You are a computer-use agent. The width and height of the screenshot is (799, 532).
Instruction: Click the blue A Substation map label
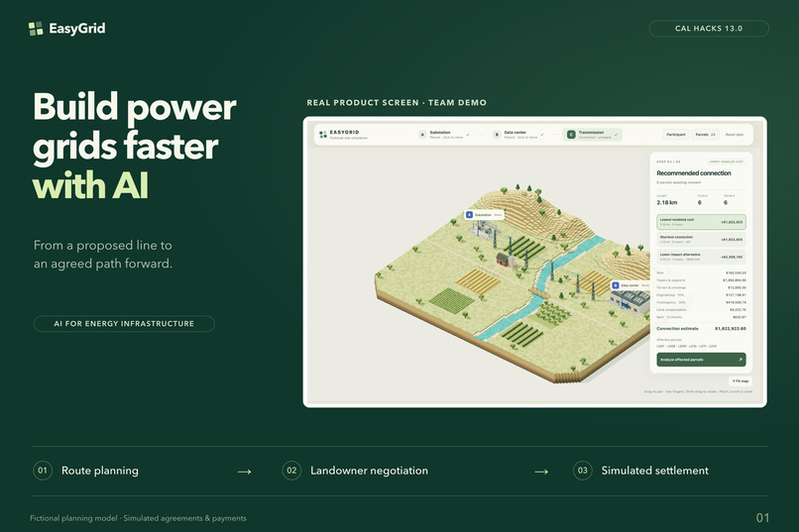[x=484, y=215]
